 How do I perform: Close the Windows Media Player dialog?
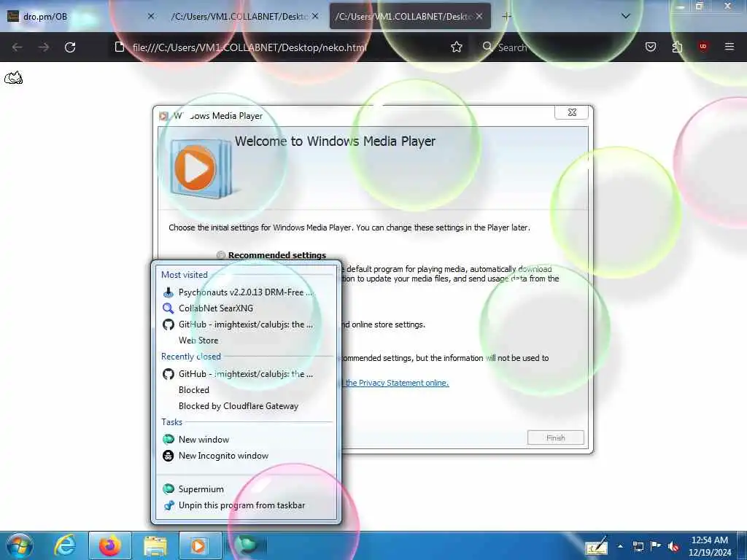point(572,112)
